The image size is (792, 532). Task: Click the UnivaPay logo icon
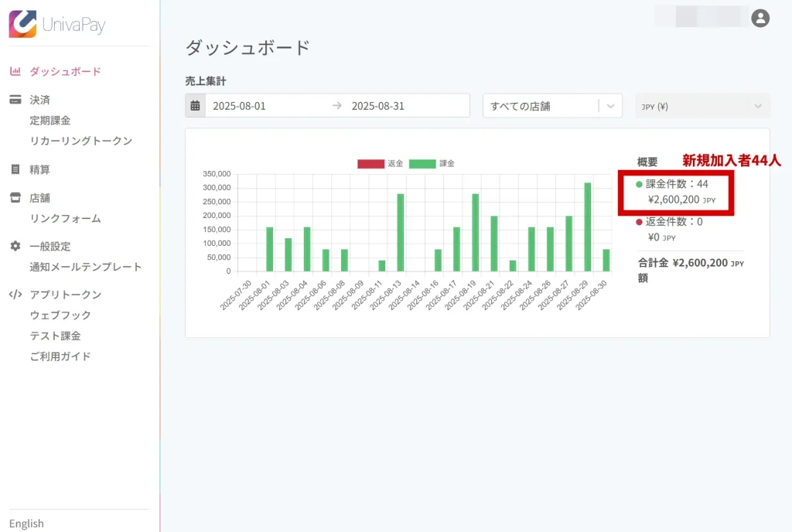tap(22, 23)
